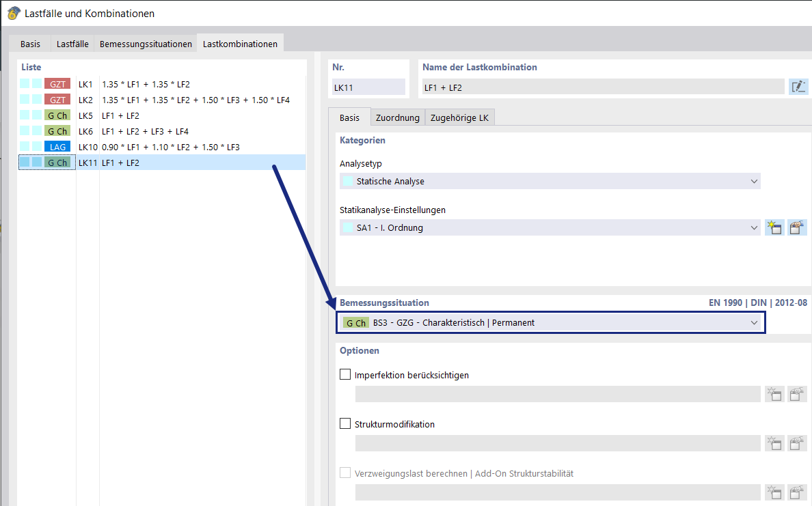812x506 pixels.
Task: Click the G Ch badge in row LK6
Action: point(57,131)
